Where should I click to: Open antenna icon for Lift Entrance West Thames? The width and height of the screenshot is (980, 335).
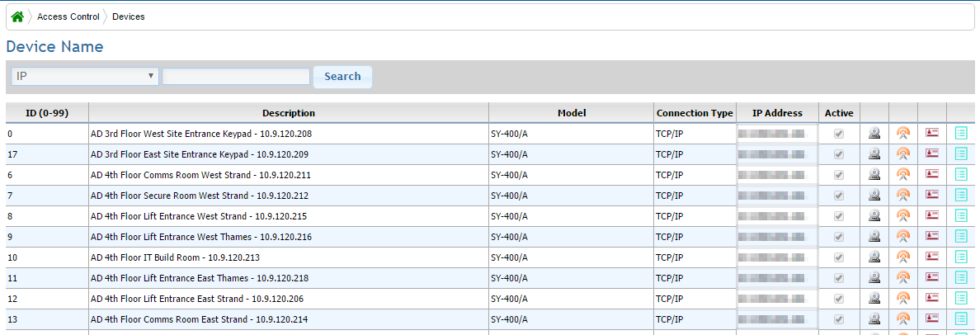tap(903, 236)
